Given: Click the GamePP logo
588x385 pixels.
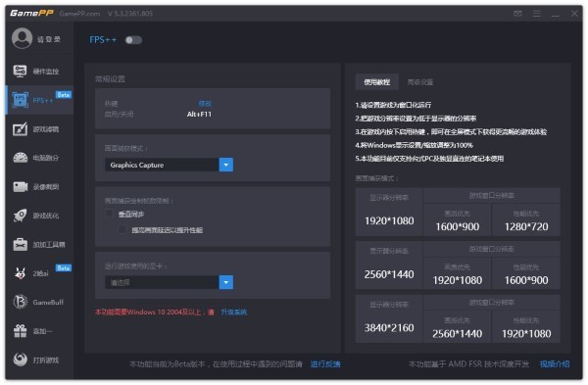Looking at the screenshot, I should pyautogui.click(x=31, y=13).
